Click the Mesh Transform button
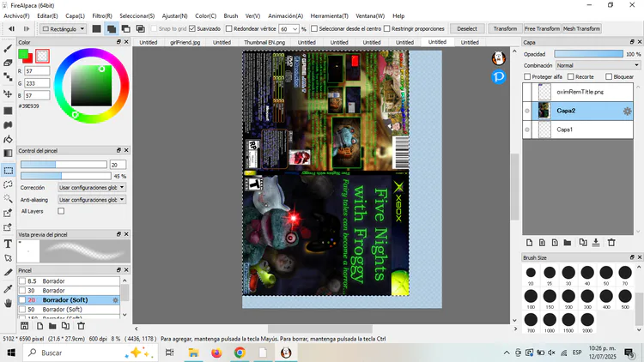644x362 pixels. [x=581, y=28]
